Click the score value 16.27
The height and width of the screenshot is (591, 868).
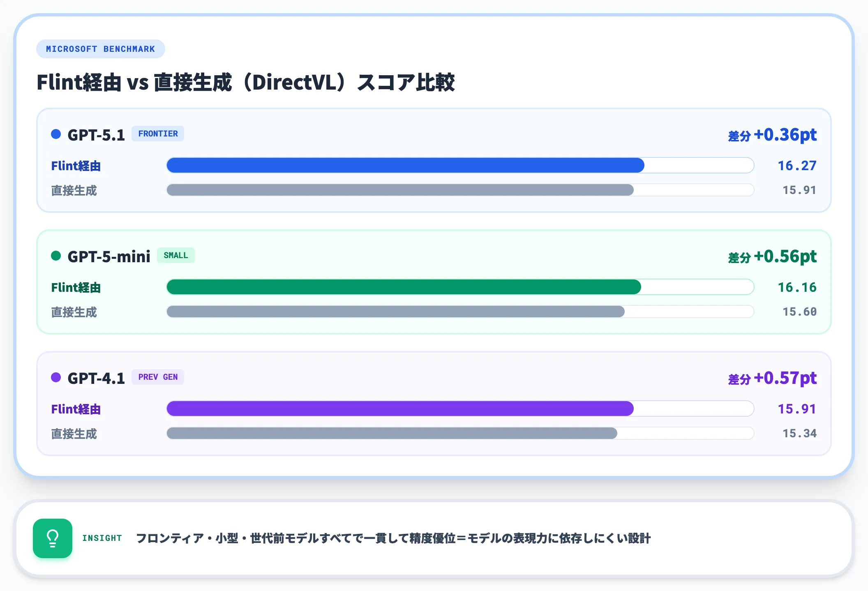click(797, 166)
